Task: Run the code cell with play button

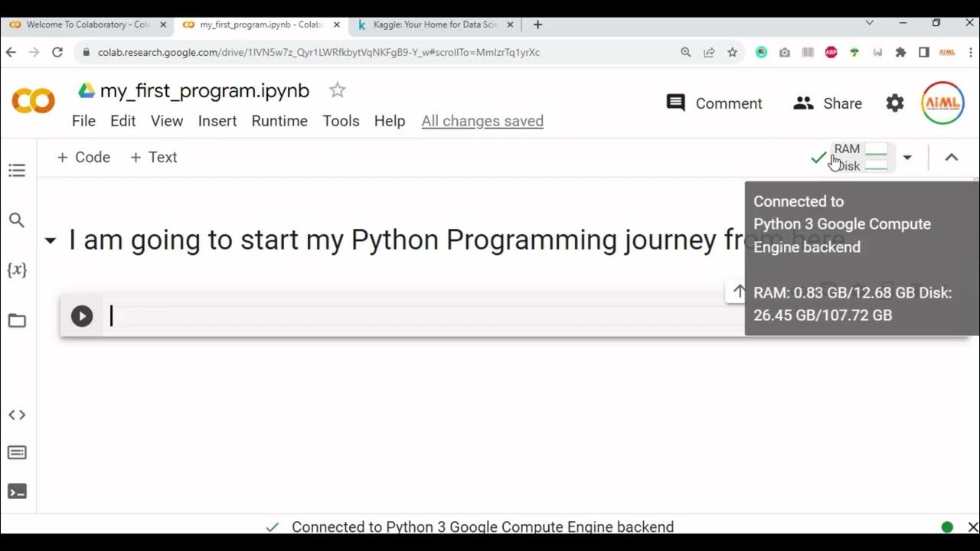Action: [x=82, y=316]
